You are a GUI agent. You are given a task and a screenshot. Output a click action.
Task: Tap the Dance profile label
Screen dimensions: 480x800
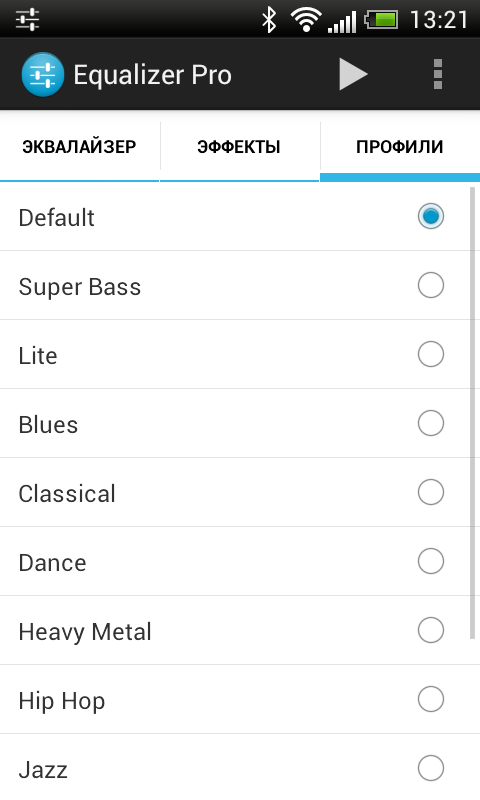click(53, 563)
